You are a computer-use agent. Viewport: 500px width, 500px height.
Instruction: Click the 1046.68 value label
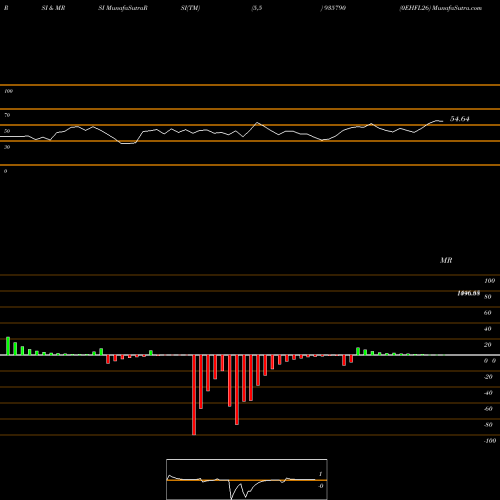point(469,293)
